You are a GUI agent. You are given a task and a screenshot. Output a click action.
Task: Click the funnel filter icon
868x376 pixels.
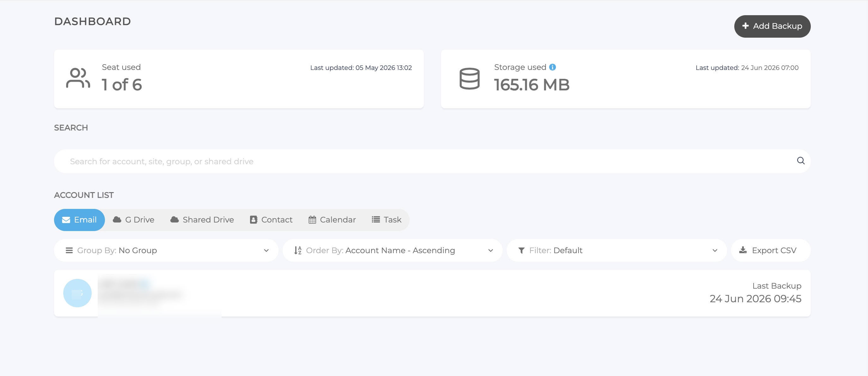coord(521,250)
